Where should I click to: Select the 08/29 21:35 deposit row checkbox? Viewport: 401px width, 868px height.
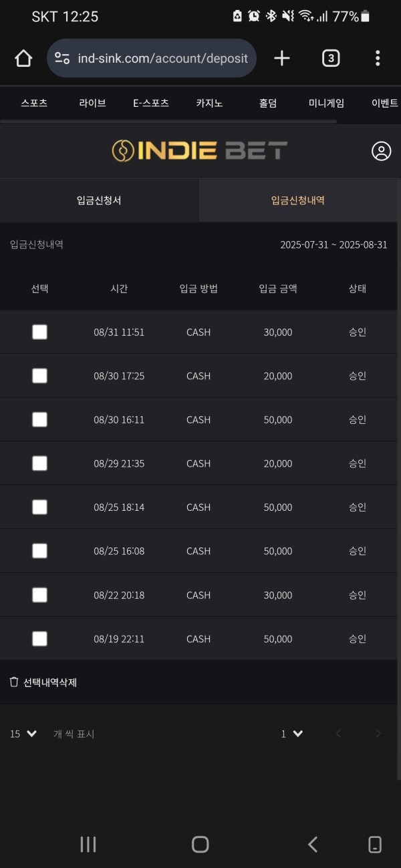click(x=39, y=463)
